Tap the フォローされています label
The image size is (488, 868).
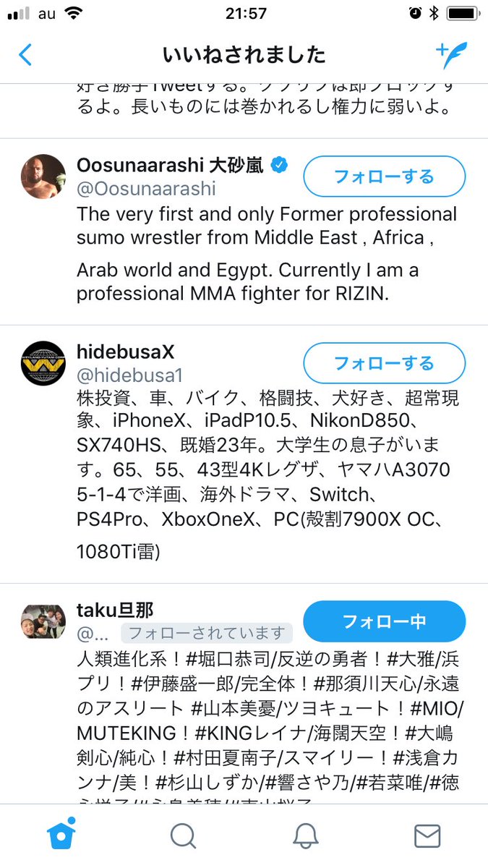click(206, 633)
